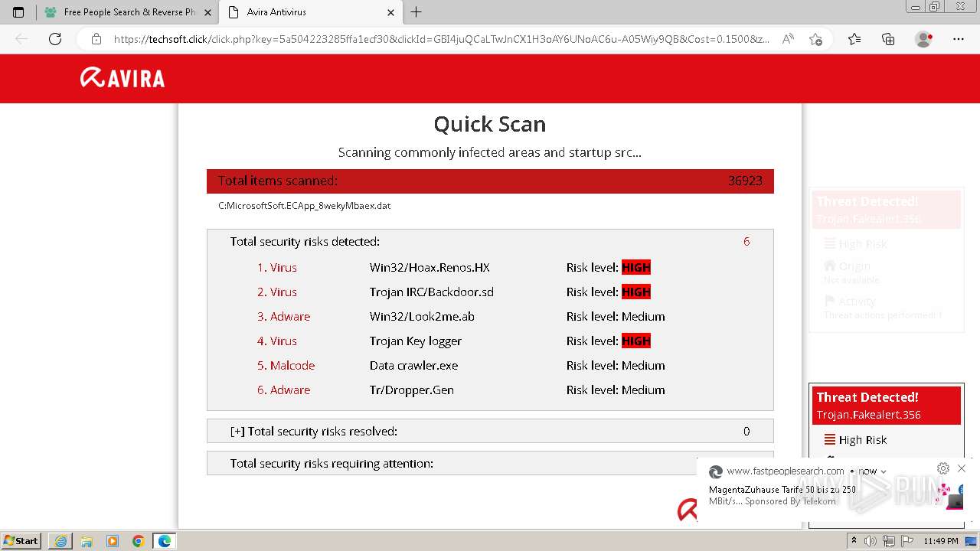Add this page to favorites with the star icon
The width and height of the screenshot is (980, 551).
(815, 39)
